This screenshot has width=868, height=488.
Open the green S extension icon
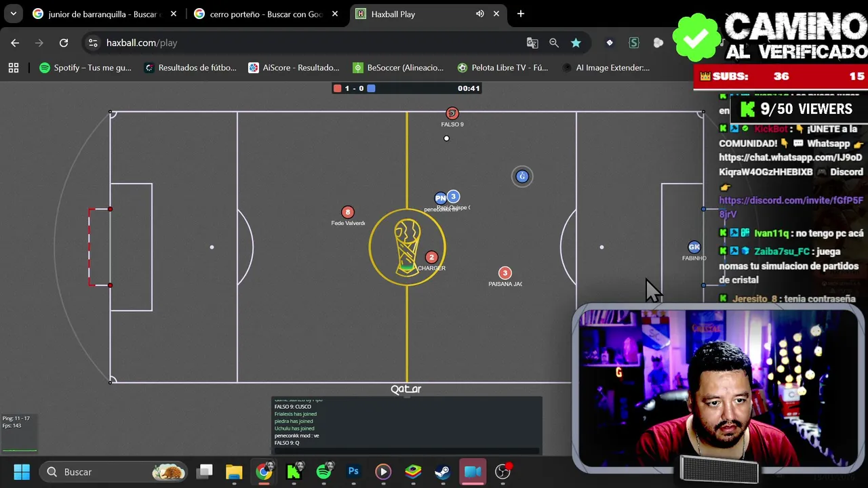pyautogui.click(x=634, y=43)
